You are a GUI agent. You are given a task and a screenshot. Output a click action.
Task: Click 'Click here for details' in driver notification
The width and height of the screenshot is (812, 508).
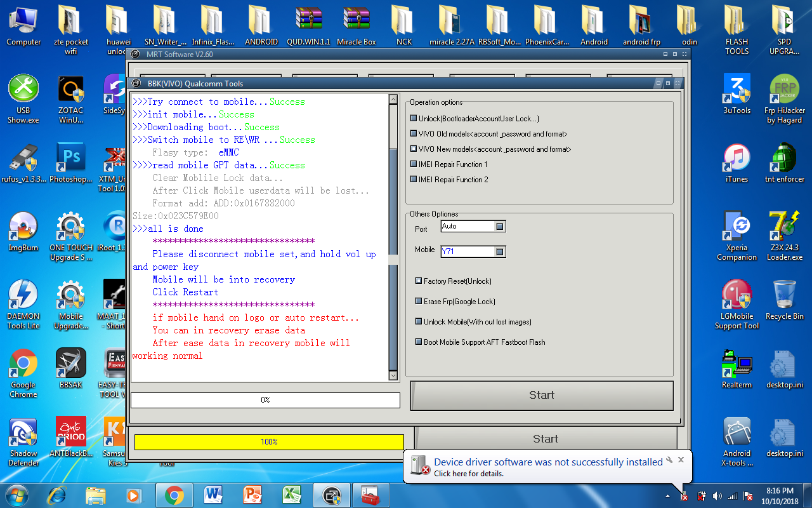pos(469,474)
